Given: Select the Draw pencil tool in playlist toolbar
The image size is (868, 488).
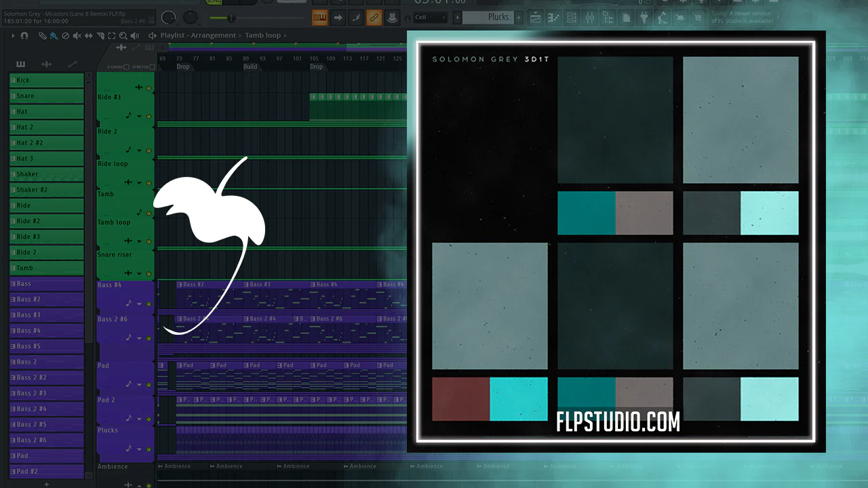Looking at the screenshot, I should pos(42,35).
